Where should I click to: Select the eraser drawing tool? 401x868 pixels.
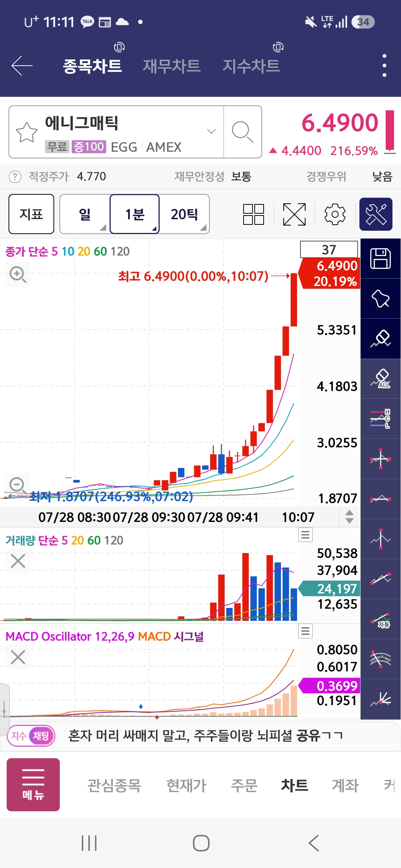pyautogui.click(x=381, y=339)
